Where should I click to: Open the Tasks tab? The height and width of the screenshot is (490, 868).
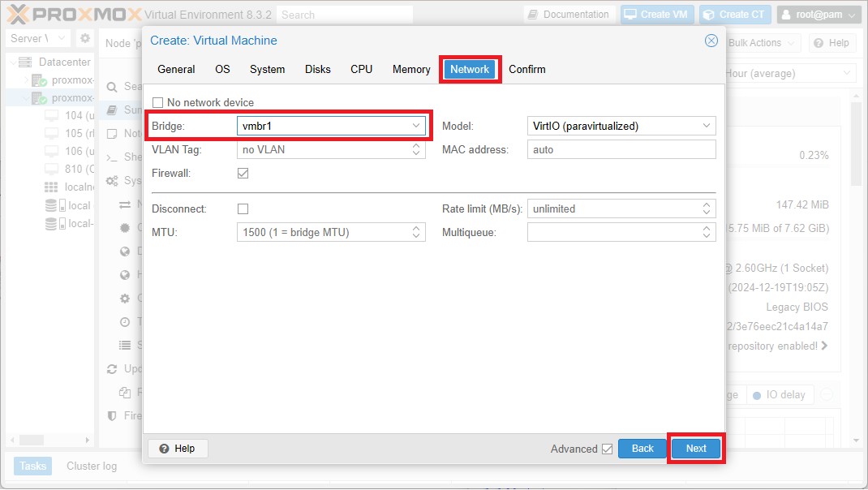[32, 466]
